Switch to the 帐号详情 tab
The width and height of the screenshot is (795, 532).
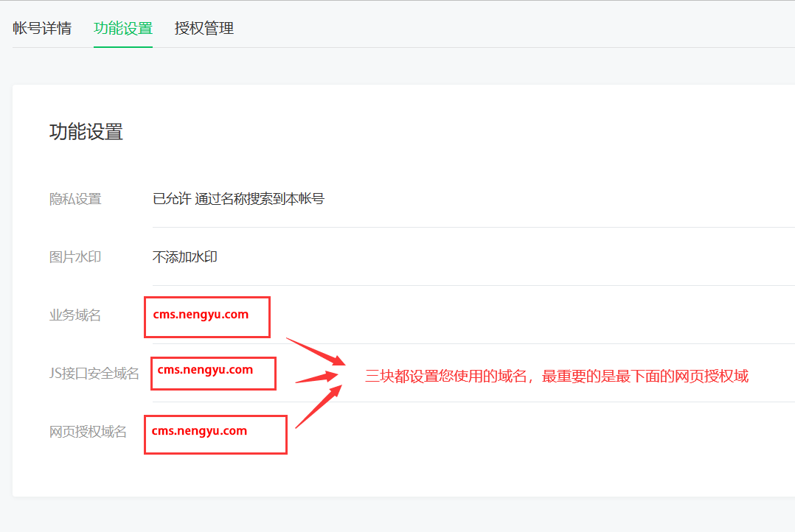coord(42,29)
